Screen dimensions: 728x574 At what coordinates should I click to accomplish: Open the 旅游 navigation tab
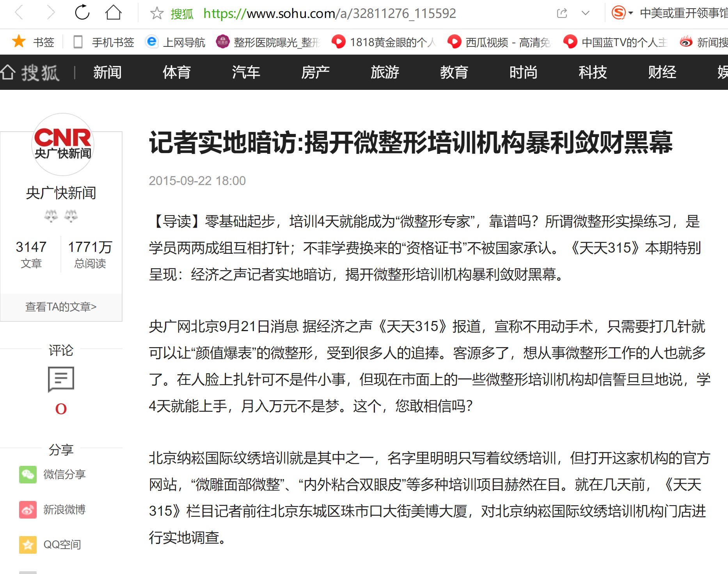pyautogui.click(x=385, y=72)
